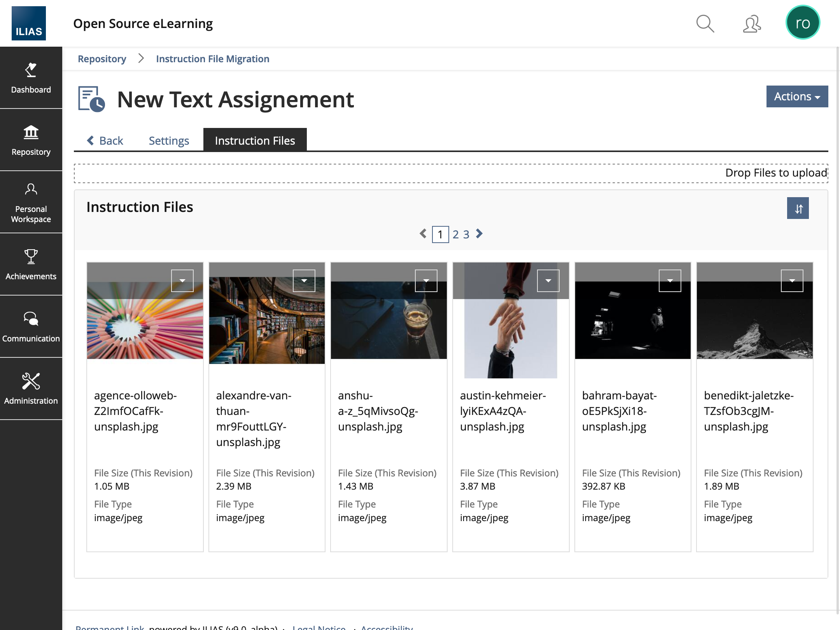Image resolution: width=840 pixels, height=630 pixels.
Task: Select the Instruction Files tab
Action: [x=255, y=140]
